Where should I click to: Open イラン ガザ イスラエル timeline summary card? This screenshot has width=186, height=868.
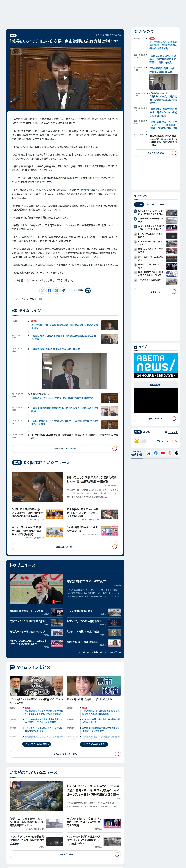pos(37,686)
